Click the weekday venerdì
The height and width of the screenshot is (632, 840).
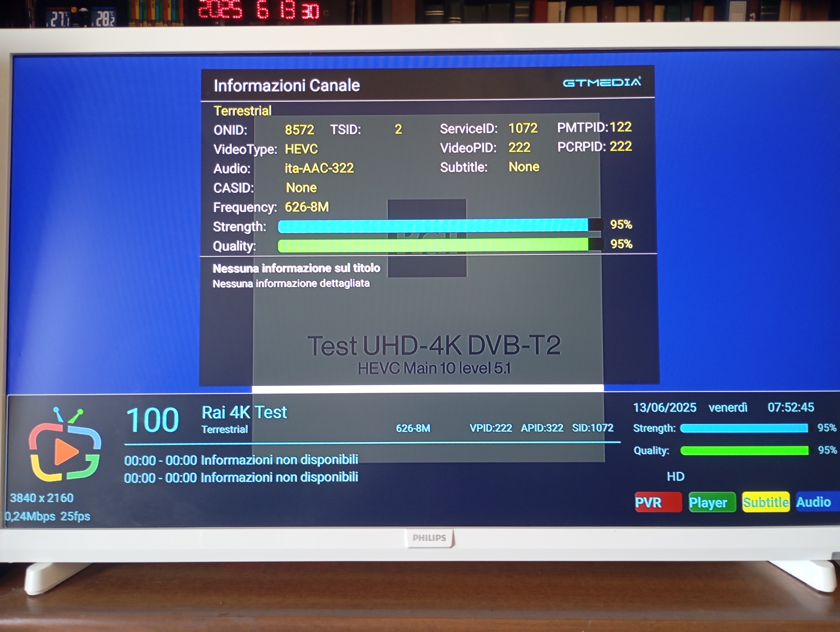pyautogui.click(x=728, y=408)
